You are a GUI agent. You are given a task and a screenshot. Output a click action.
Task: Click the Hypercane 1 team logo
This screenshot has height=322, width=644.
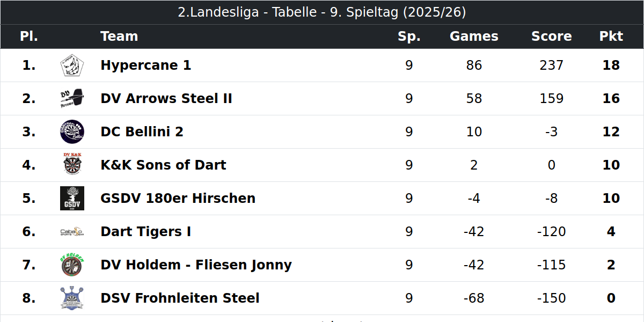(x=72, y=65)
